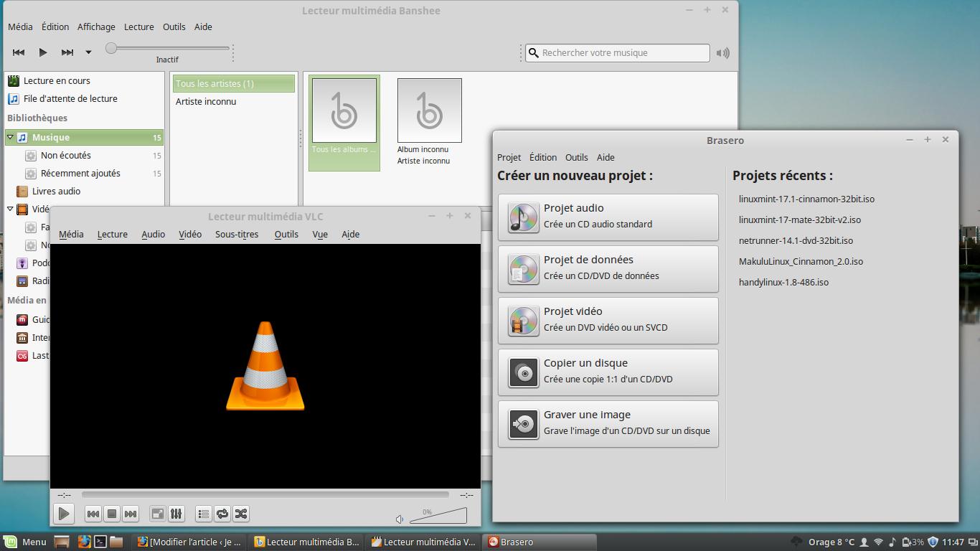980x551 pixels.
Task: Skip to previous track in Banshee
Action: tap(19, 52)
